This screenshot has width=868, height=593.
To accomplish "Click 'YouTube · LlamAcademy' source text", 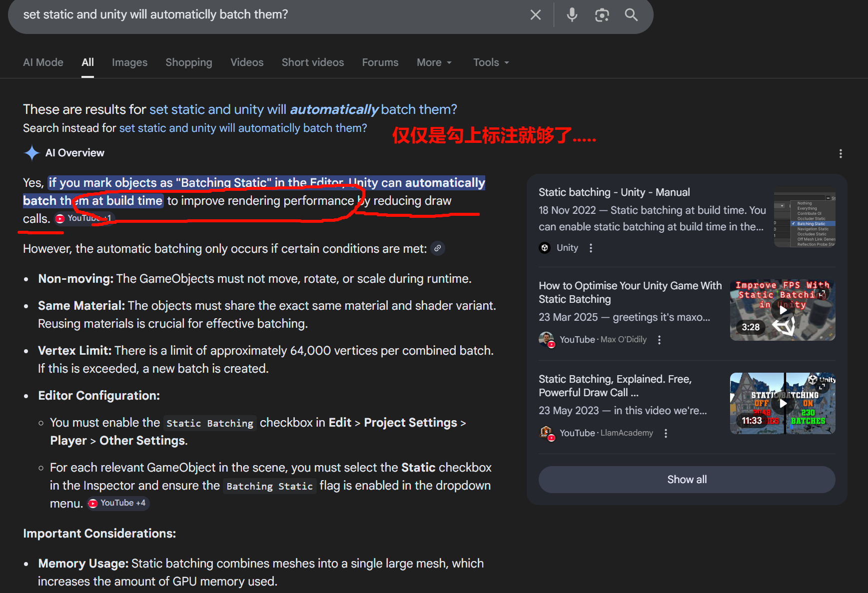I will 606,433.
